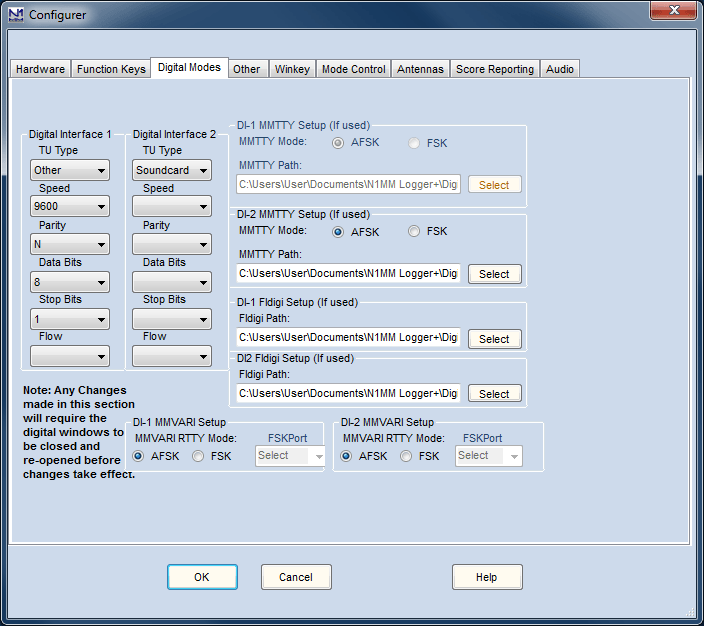Viewport: 704px width, 626px height.
Task: Open the Antennas tab
Action: 420,69
